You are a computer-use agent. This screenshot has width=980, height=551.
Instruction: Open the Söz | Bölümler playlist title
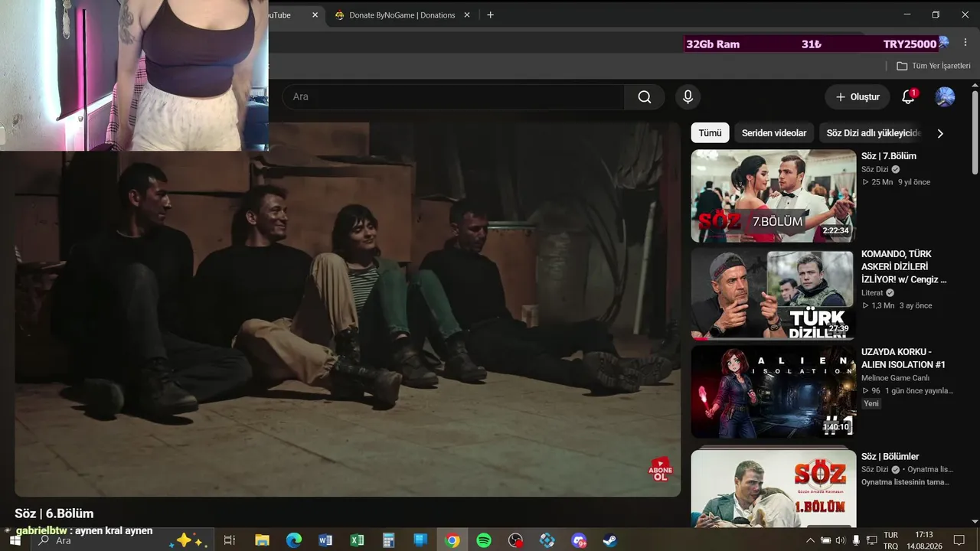point(890,457)
